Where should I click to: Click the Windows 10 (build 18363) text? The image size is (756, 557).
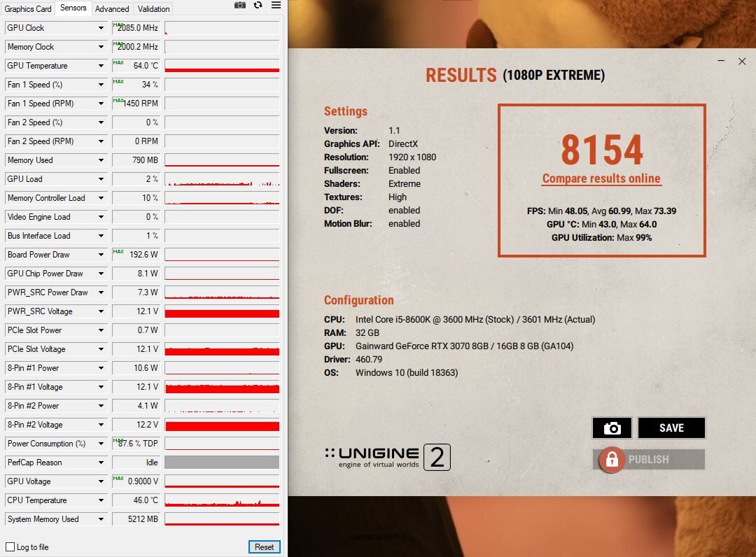point(407,373)
